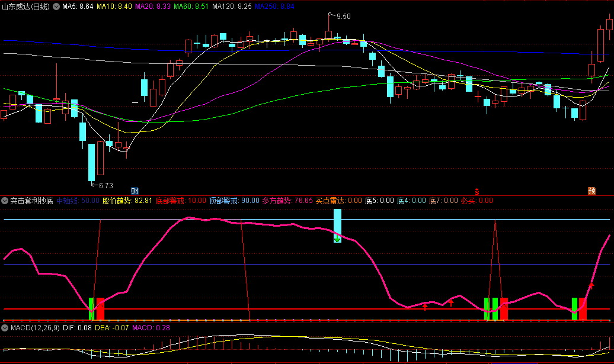The image size is (614, 364).
Task: Click the DIF: 0.08 value label
Action: (77, 328)
